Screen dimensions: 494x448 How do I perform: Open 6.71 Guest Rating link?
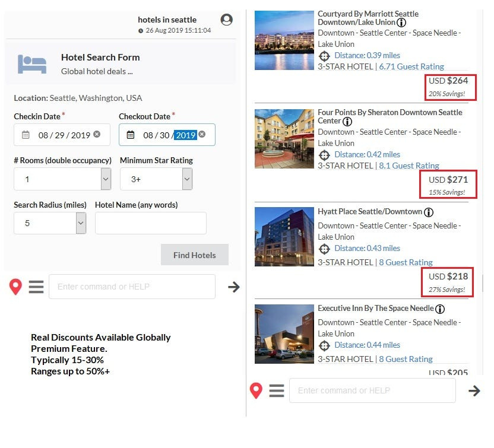(x=411, y=66)
